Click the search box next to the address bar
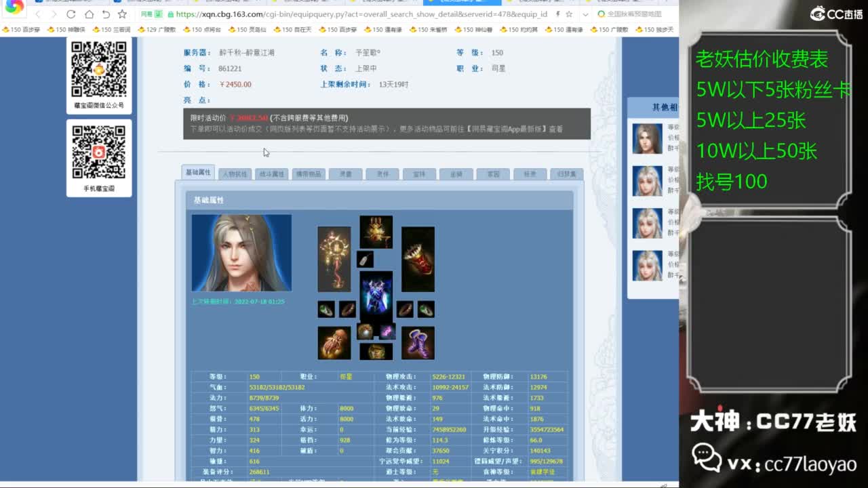This screenshot has width=868, height=488. click(635, 14)
